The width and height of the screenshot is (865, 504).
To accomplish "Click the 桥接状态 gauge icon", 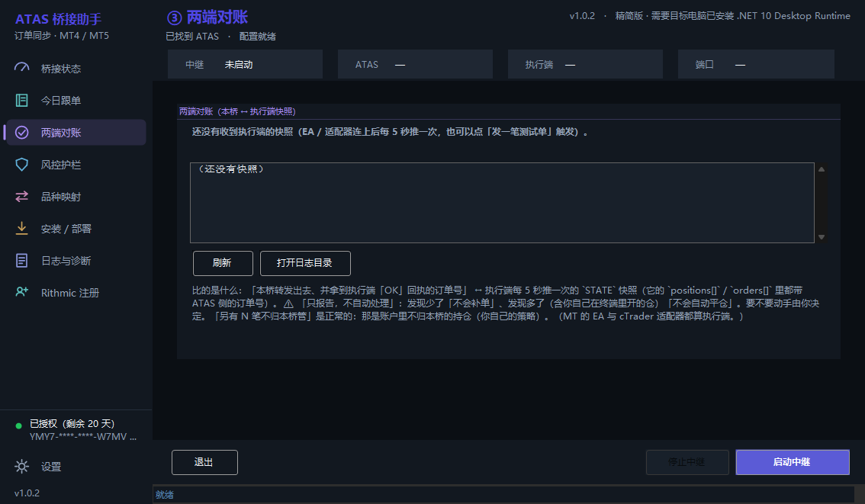I will pos(21,68).
